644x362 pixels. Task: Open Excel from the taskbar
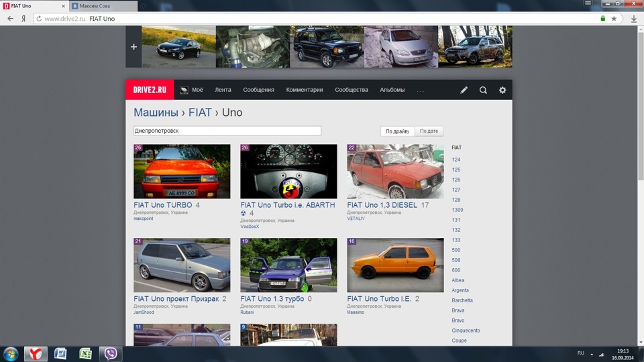coord(85,354)
